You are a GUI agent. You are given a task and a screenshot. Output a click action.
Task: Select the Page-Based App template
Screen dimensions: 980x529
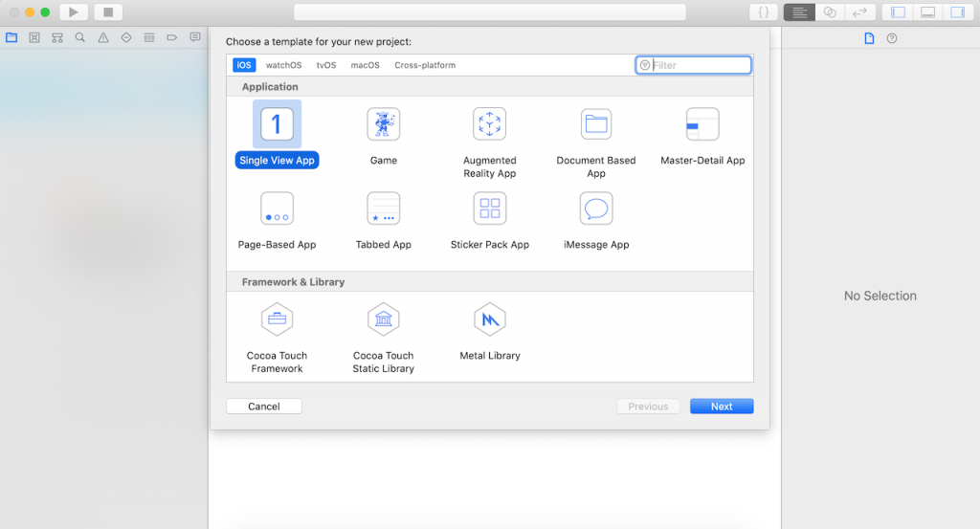277,220
